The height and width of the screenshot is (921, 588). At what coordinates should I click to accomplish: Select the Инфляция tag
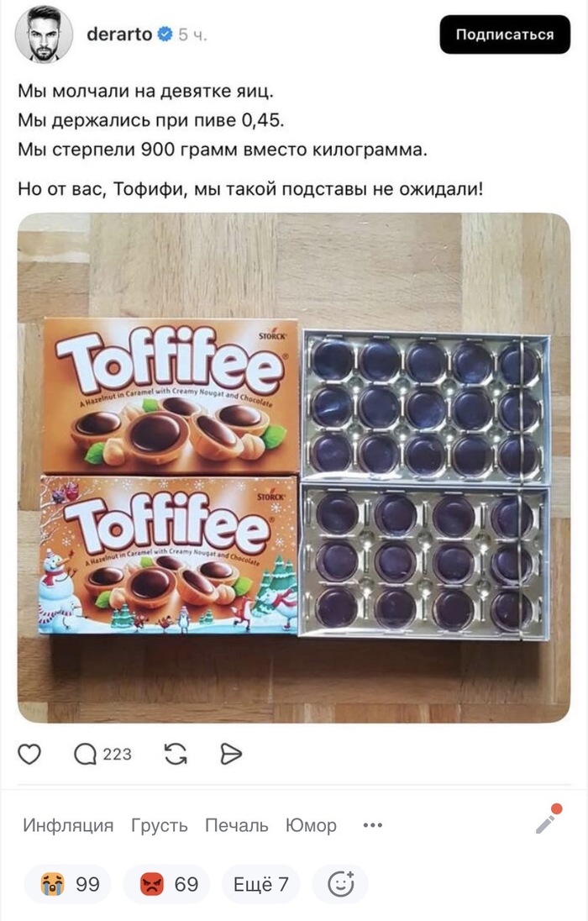point(68,825)
